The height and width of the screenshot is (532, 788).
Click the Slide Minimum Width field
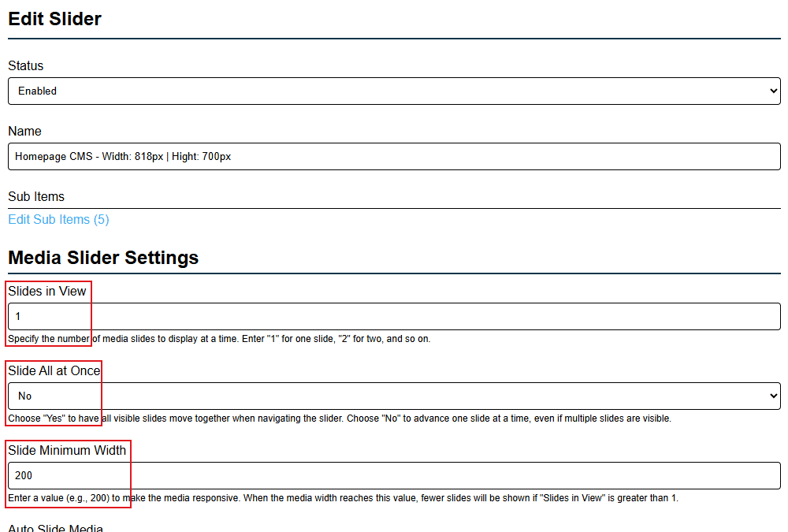pos(394,475)
